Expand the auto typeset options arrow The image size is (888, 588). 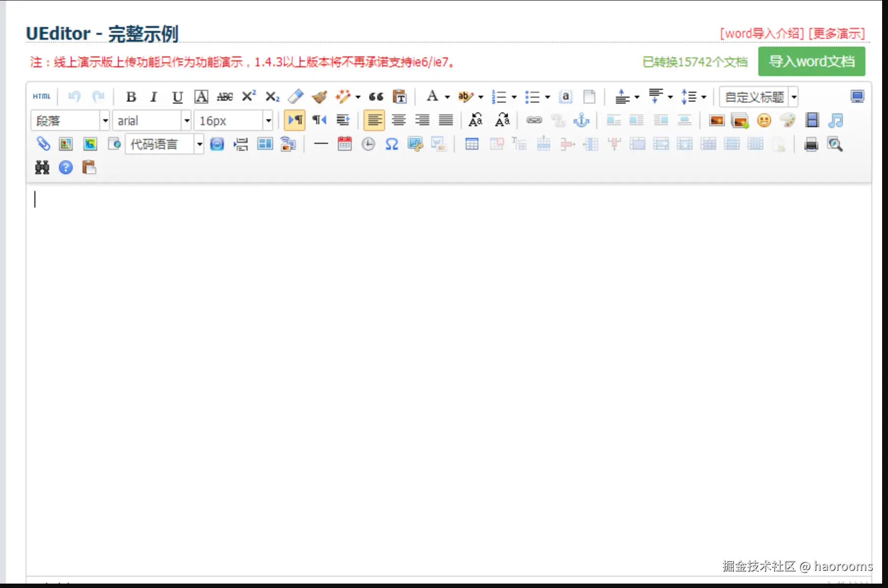pyautogui.click(x=358, y=97)
